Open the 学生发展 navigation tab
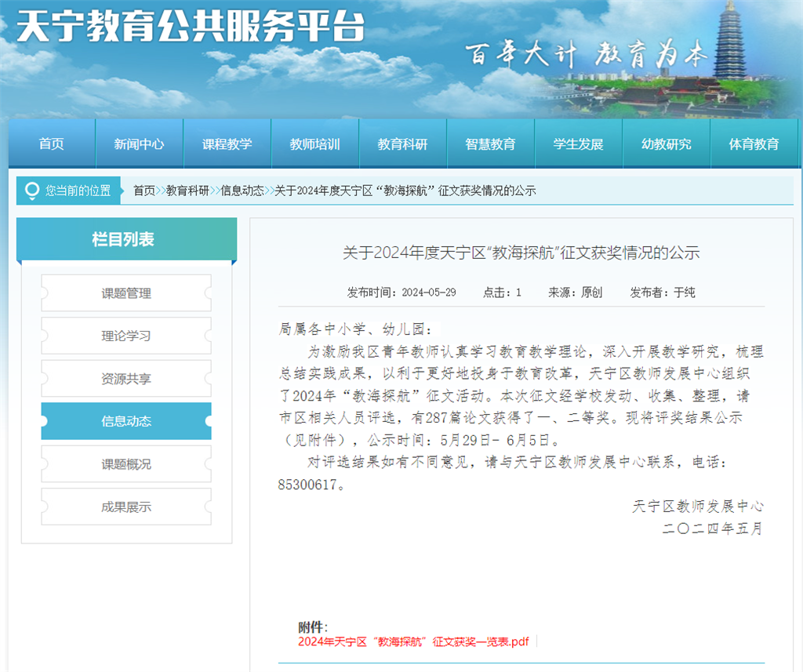 coord(578,144)
